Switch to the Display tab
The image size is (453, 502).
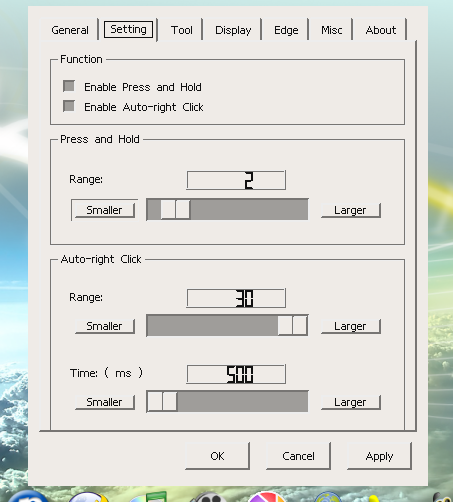click(x=233, y=30)
